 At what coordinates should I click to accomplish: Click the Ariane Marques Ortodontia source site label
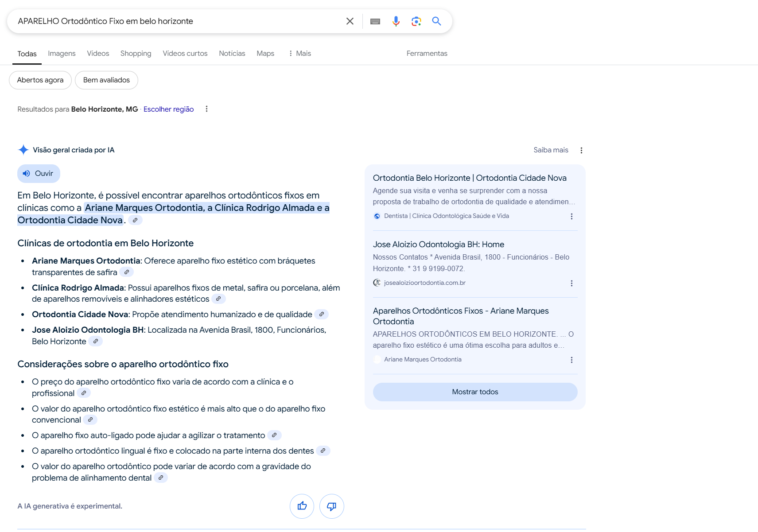423,359
